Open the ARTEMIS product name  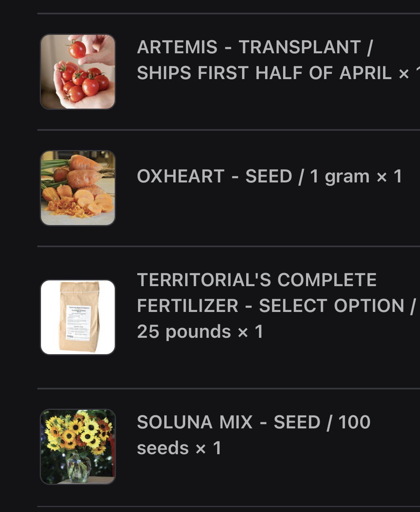click(x=177, y=47)
